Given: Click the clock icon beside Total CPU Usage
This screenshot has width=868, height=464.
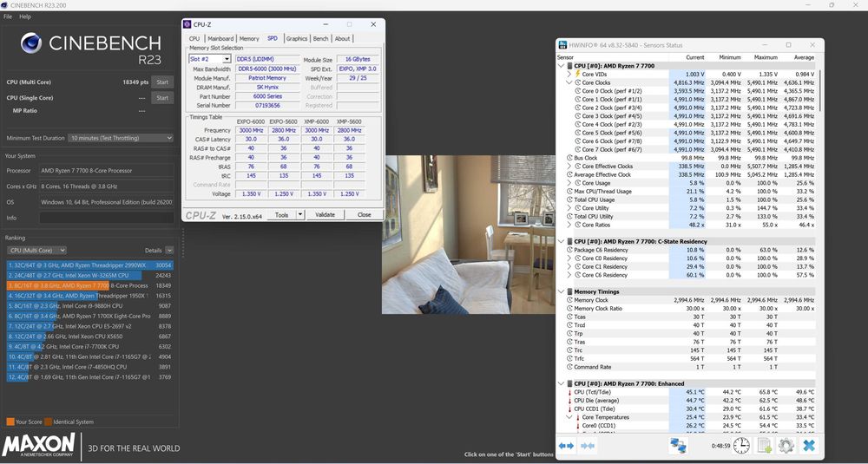Looking at the screenshot, I should [569, 199].
